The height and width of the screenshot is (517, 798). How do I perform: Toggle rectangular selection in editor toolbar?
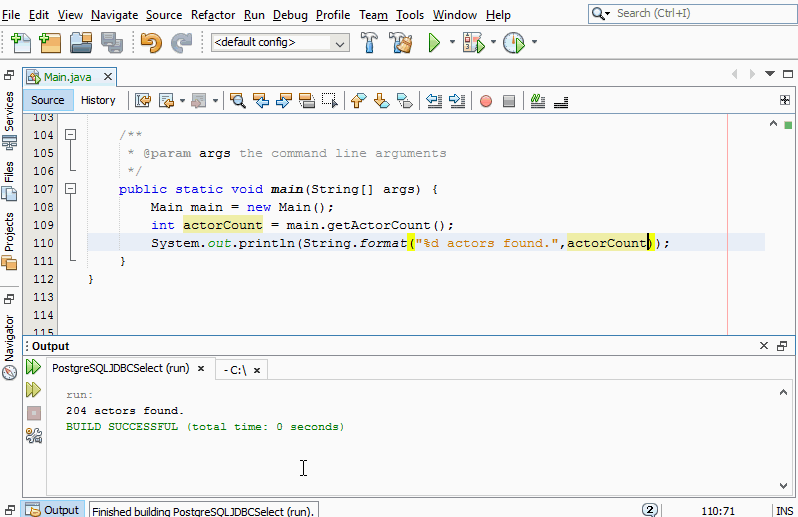click(329, 100)
